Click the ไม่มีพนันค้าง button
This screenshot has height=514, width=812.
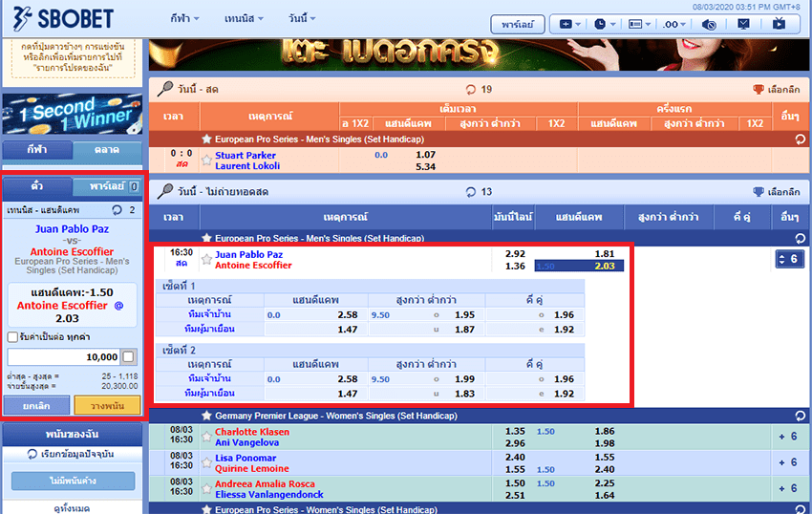pos(73,481)
